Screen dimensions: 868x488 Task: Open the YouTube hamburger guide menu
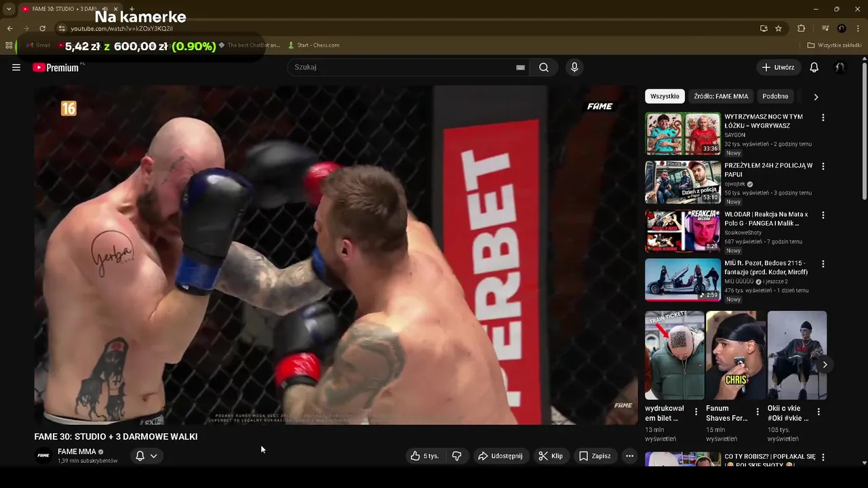click(x=16, y=67)
